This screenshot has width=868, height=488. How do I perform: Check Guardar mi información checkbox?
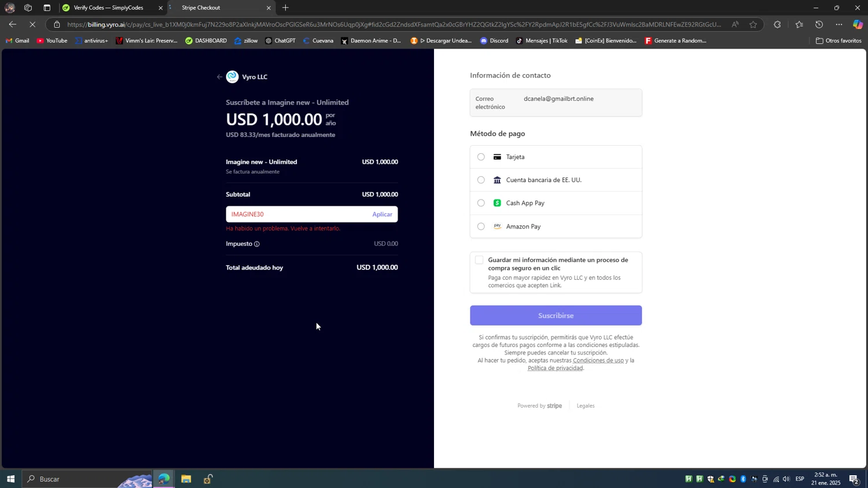click(x=479, y=260)
